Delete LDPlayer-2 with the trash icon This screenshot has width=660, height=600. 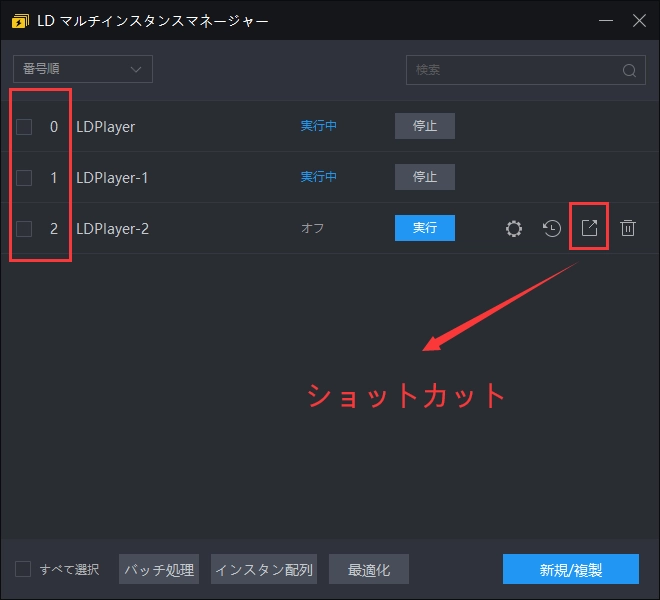628,228
